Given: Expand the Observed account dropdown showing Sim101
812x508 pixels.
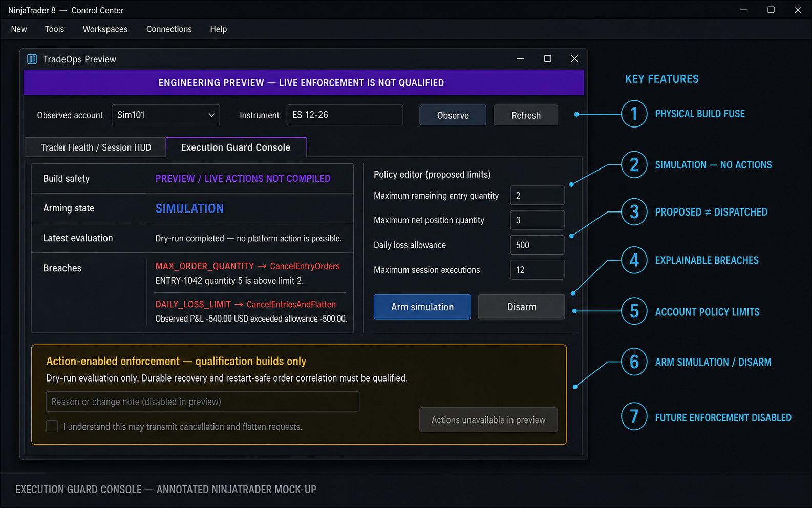Looking at the screenshot, I should point(166,115).
